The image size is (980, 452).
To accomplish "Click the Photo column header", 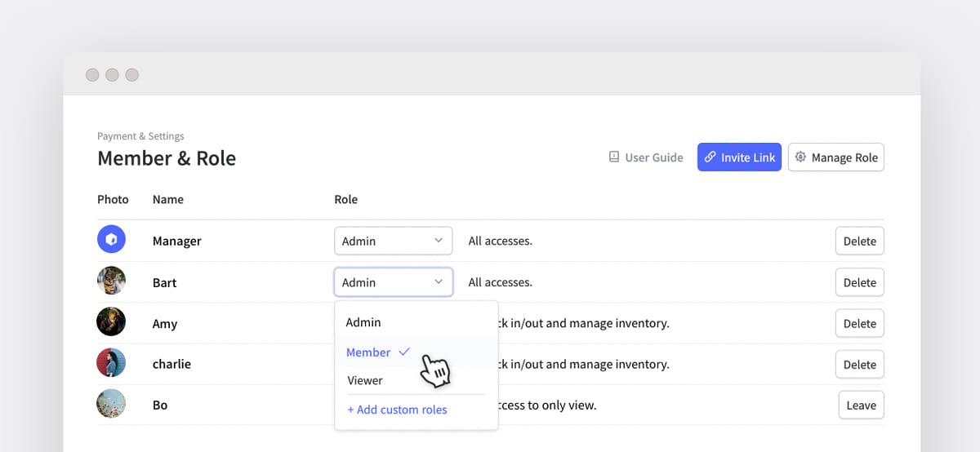I will click(x=114, y=199).
